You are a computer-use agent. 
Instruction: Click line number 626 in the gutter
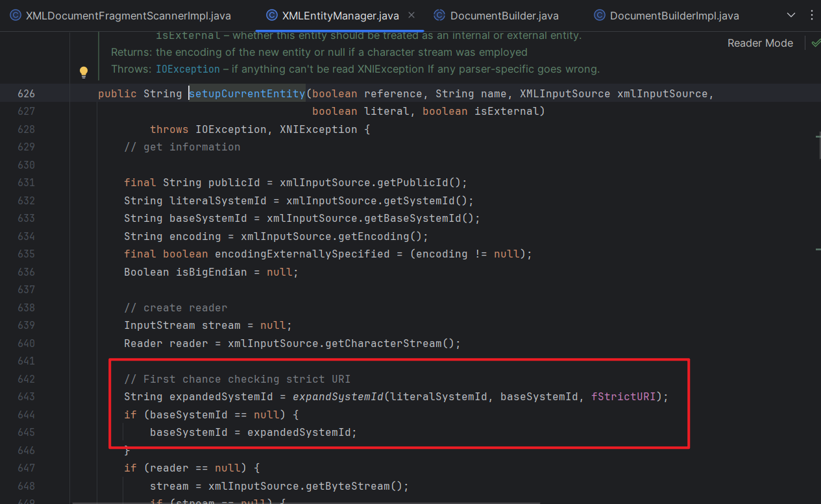pos(26,93)
